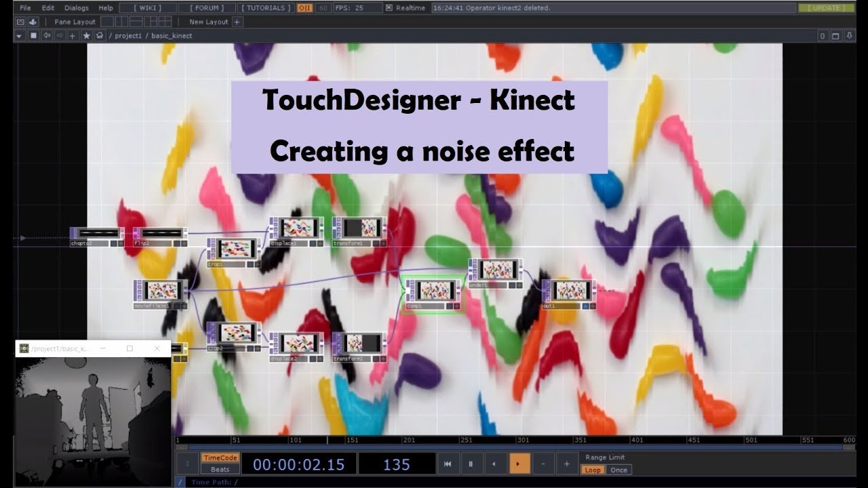Image resolution: width=868 pixels, height=488 pixels.
Task: Select the crop1 node
Action: [x=235, y=252]
